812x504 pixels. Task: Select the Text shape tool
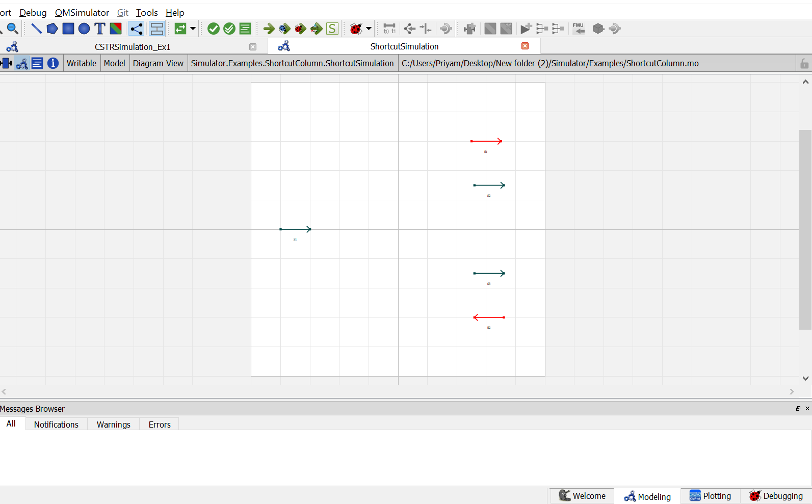[x=100, y=29]
